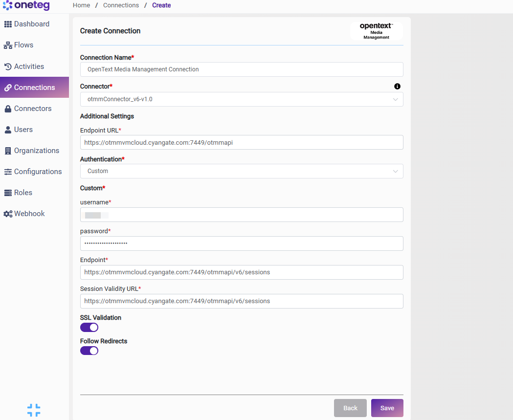
Task: Click the collapse sidebar arrows icon
Action: click(x=34, y=410)
